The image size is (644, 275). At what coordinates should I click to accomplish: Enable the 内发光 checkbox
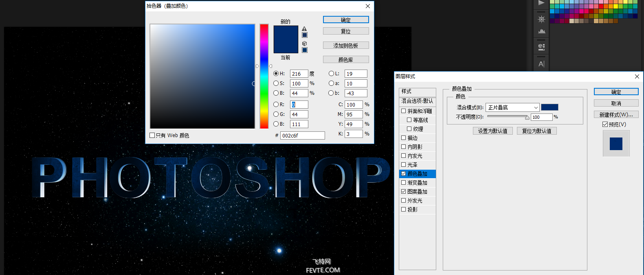click(404, 156)
